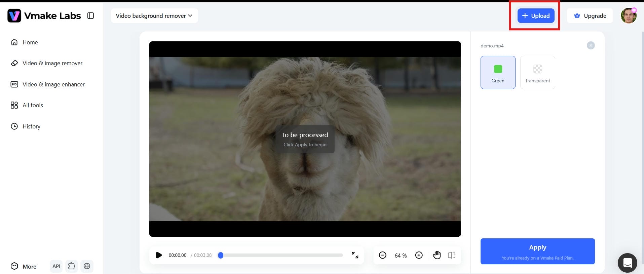The image size is (644, 274).
Task: Select the hand pan tool
Action: [437, 255]
